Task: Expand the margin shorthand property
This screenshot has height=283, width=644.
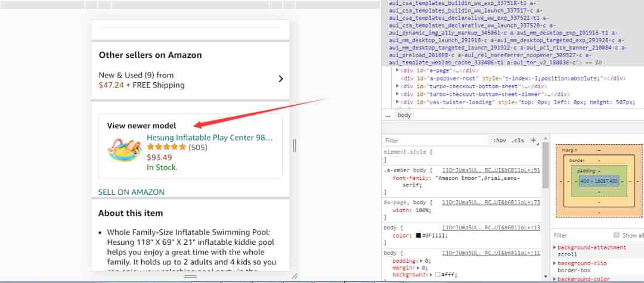Action: click(x=417, y=268)
